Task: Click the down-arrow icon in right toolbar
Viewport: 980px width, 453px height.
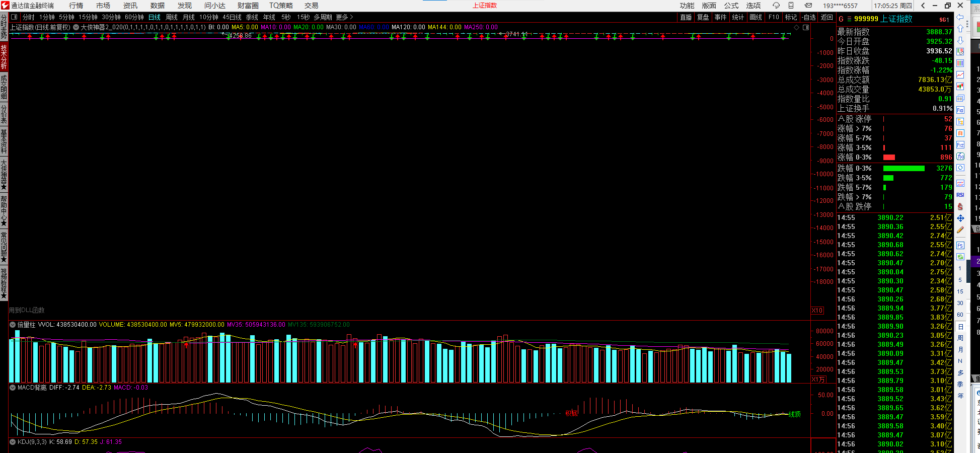Action: [x=960, y=40]
